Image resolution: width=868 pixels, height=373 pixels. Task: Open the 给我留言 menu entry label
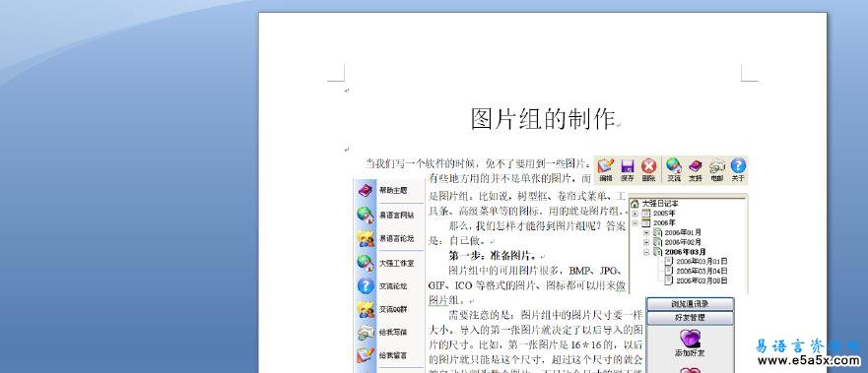pyautogui.click(x=393, y=355)
